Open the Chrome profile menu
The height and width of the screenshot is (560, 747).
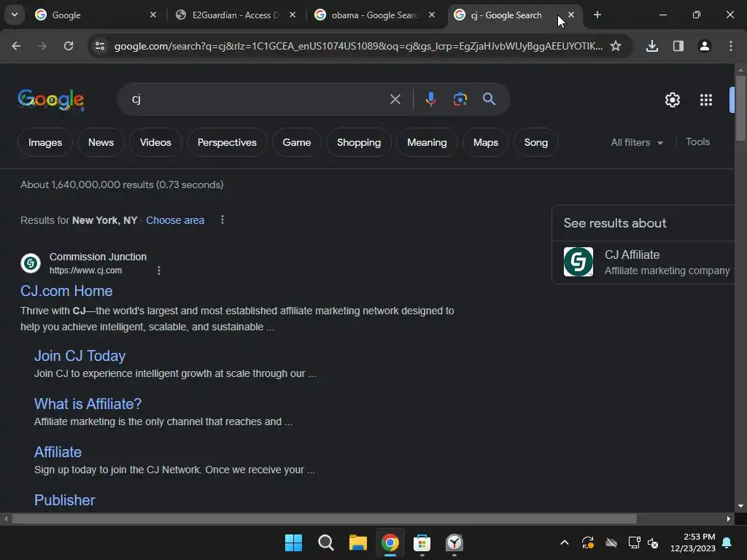pos(704,46)
